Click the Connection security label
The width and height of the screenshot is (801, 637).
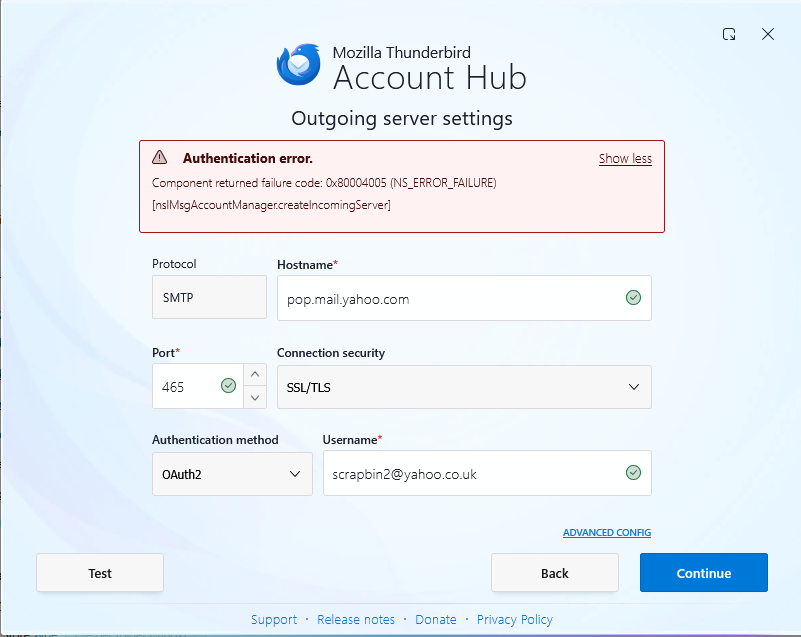pos(331,353)
